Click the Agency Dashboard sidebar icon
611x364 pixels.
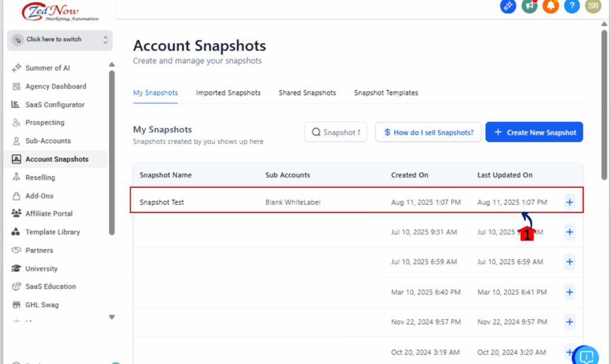[x=16, y=87]
